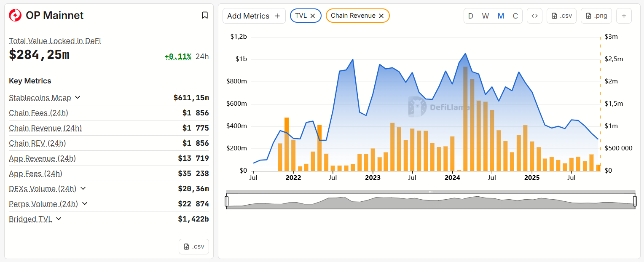Download chart data as .csv
Viewport: 644px width, 262px height.
[x=561, y=16]
